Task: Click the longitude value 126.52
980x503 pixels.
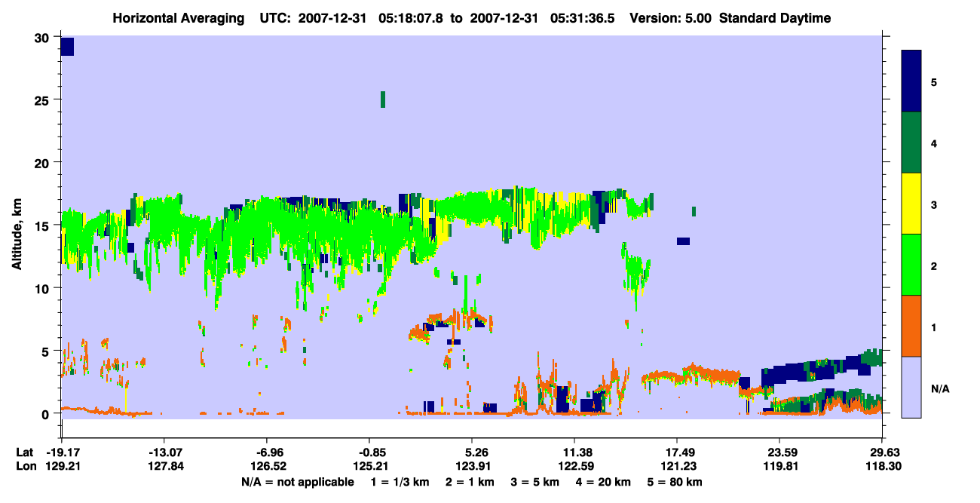Action: click(266, 466)
